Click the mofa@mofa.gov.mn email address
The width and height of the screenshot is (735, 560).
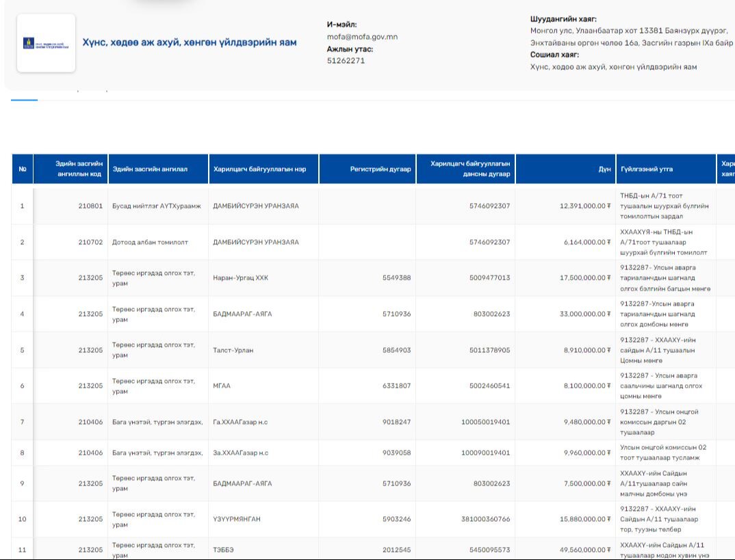coord(362,37)
